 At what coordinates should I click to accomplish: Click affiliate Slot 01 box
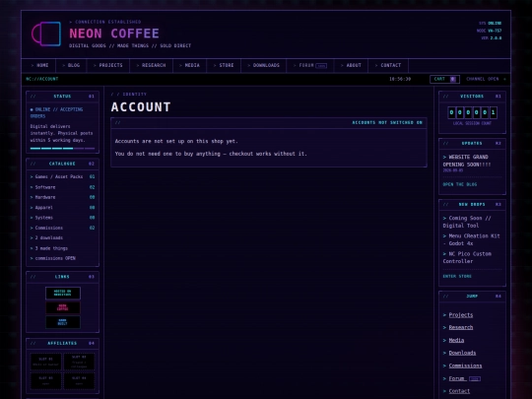coord(45,362)
